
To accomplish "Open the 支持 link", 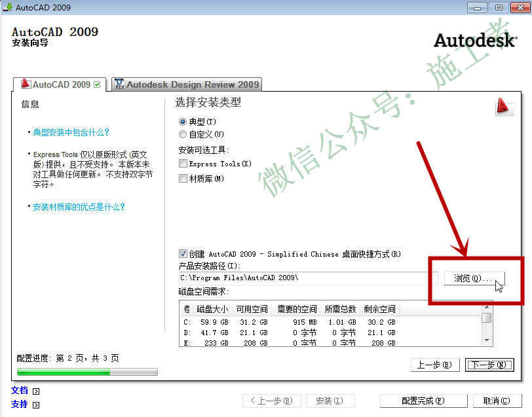I will 20,404.
